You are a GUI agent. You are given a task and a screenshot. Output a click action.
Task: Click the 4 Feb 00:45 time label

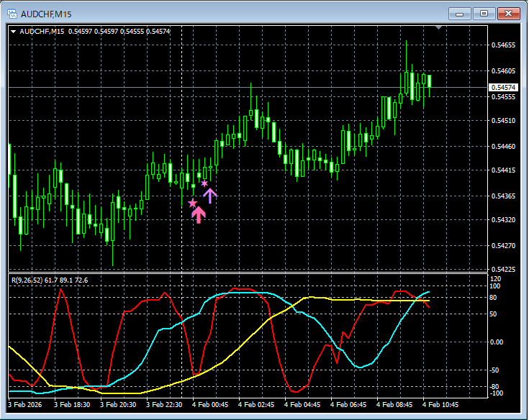click(x=210, y=404)
